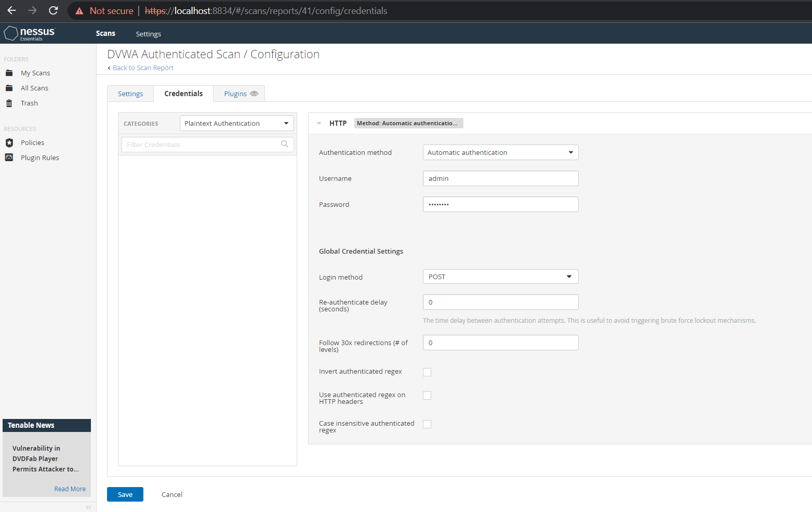The height and width of the screenshot is (512, 812).
Task: Click the Tenable News vulnerability headline
Action: click(46, 458)
